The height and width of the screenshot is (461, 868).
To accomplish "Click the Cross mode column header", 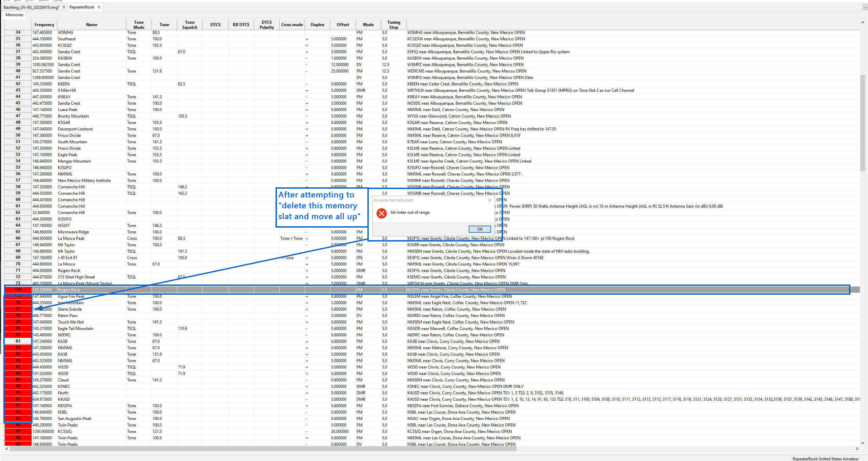I will pyautogui.click(x=292, y=25).
